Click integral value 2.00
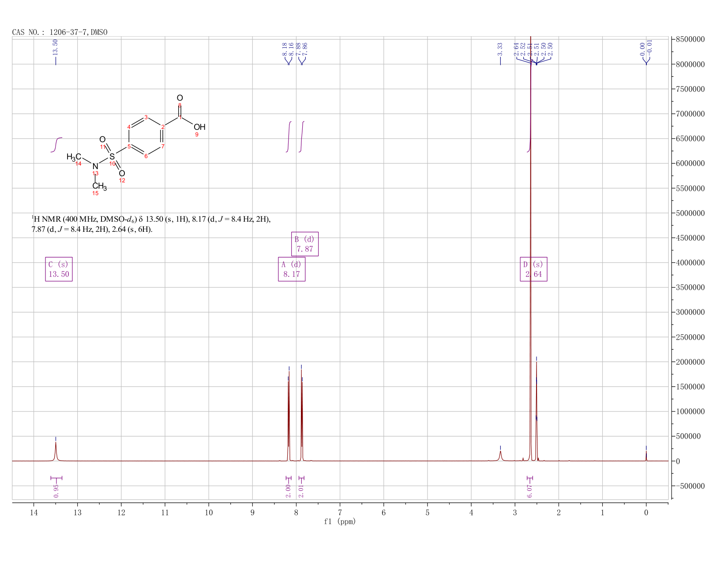 coord(288,491)
